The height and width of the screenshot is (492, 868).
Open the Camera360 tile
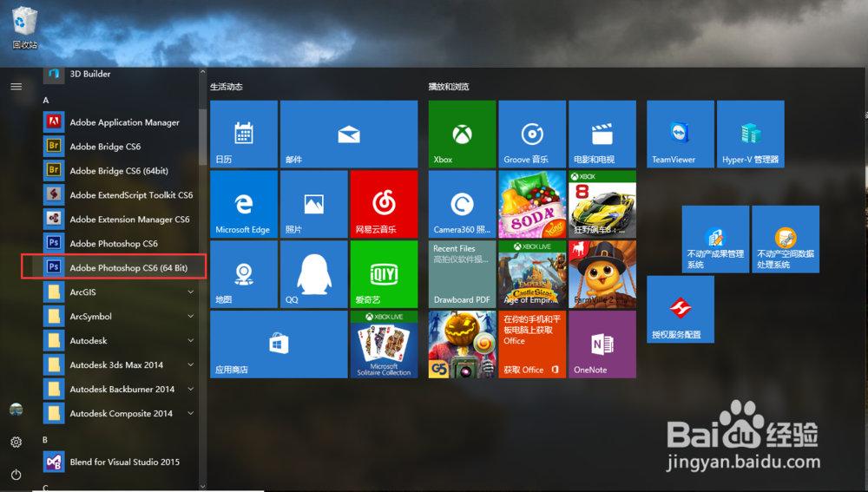pos(463,204)
